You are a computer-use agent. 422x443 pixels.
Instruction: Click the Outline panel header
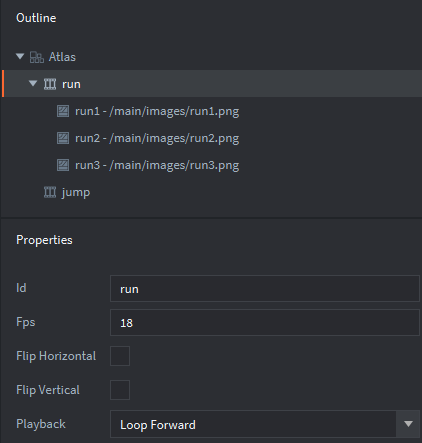click(36, 18)
